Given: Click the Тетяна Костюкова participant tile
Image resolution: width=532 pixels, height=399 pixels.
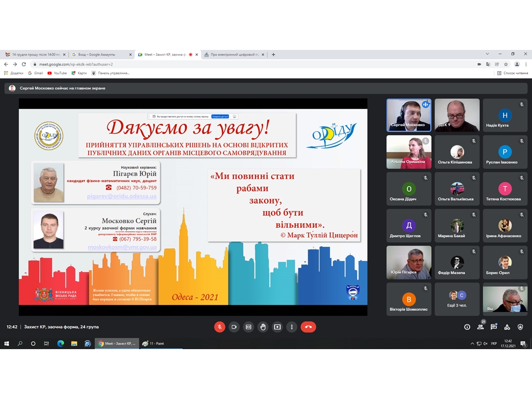Looking at the screenshot, I should (x=505, y=189).
